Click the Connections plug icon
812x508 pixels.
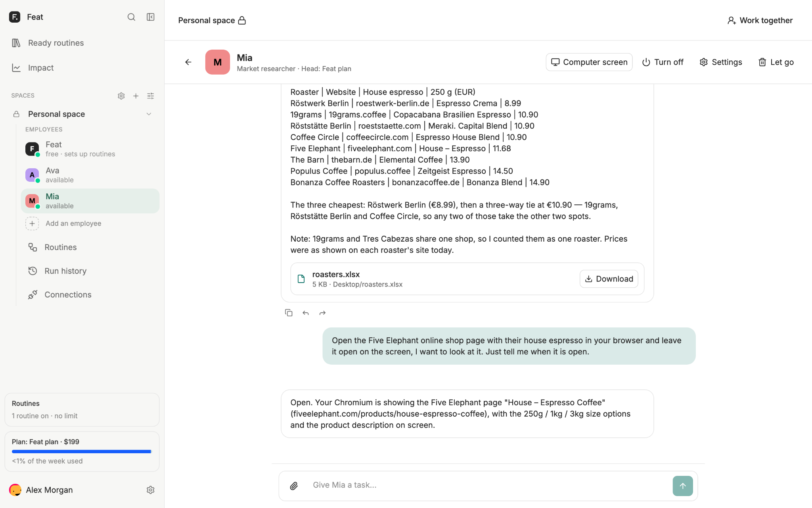pos(33,295)
